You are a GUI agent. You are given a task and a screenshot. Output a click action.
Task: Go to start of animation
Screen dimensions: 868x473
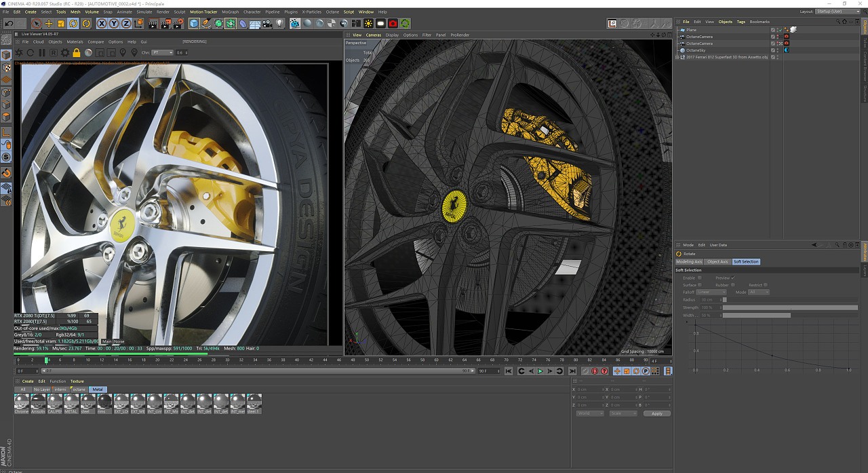pos(509,371)
